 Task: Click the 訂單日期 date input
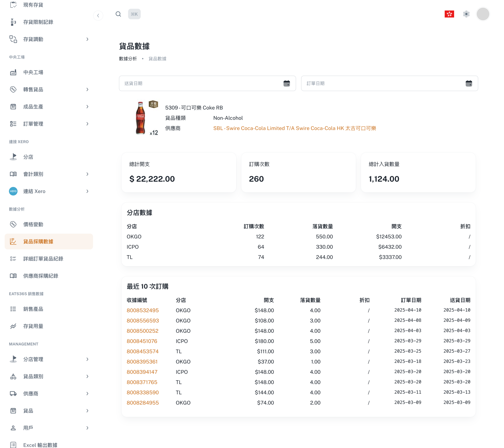point(390,83)
